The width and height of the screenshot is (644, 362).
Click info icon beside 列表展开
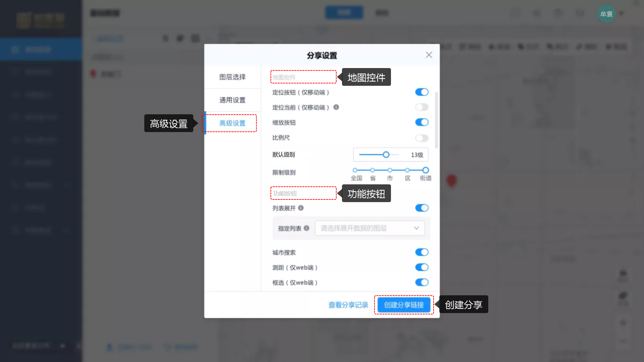301,208
